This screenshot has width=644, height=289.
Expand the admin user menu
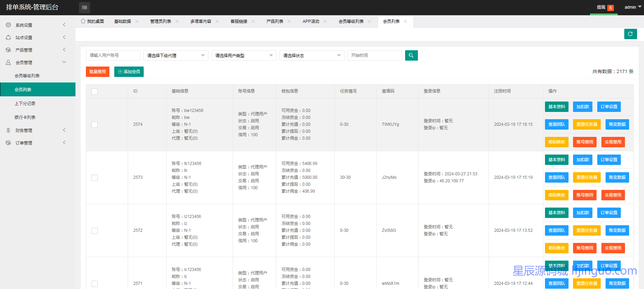632,7
